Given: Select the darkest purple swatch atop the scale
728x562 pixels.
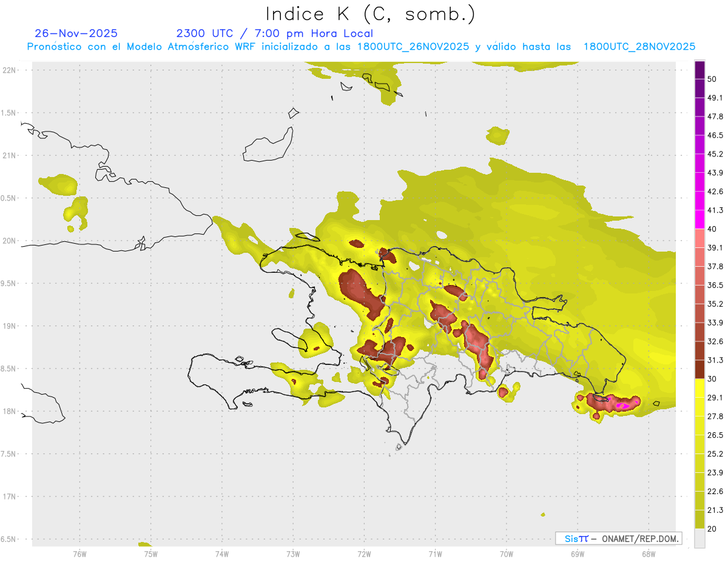Looking at the screenshot, I should tap(699, 70).
